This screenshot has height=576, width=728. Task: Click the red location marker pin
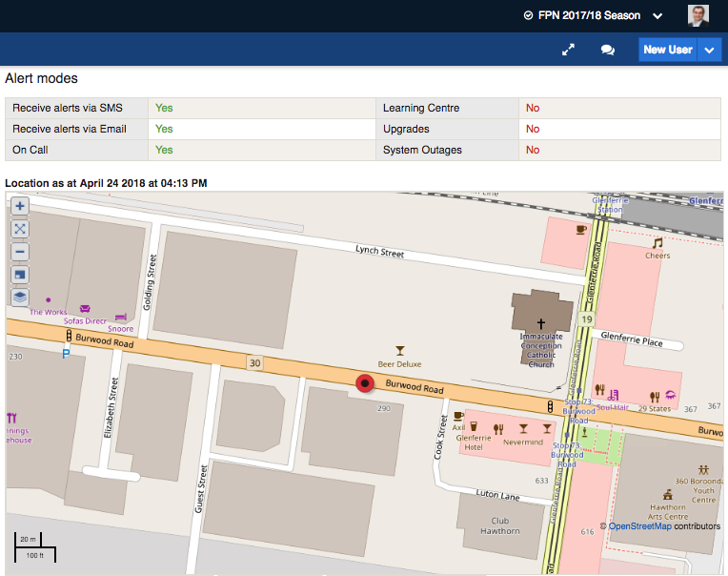[x=365, y=383]
